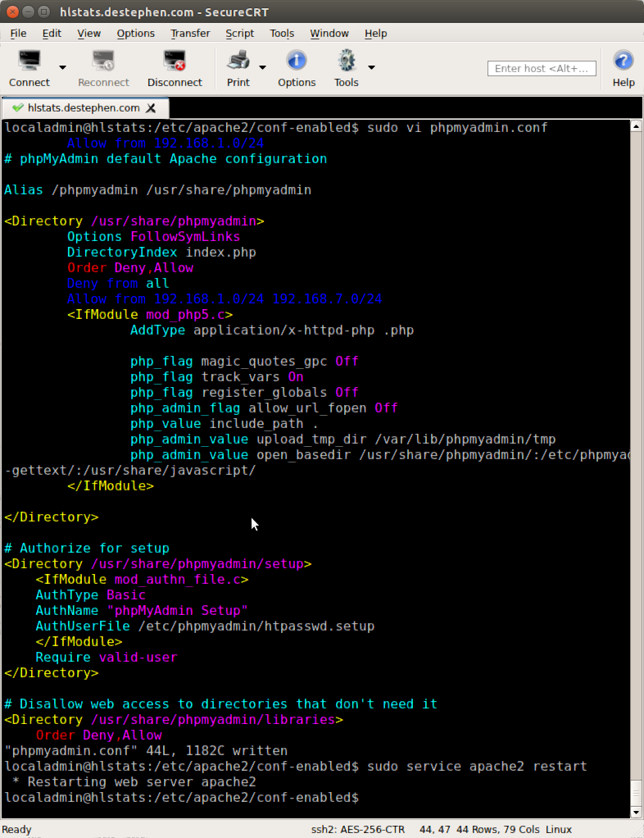Click 'ssh2: AES-256-CTR' in status bar
644x838 pixels.
point(358,829)
